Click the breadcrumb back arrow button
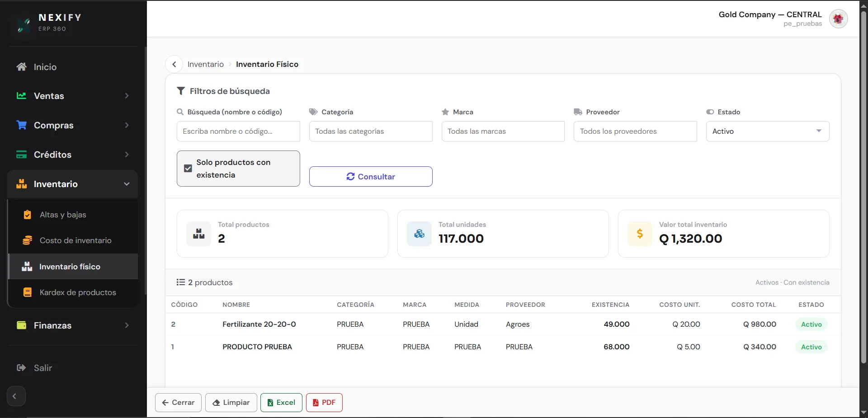This screenshot has width=868, height=418. [174, 64]
